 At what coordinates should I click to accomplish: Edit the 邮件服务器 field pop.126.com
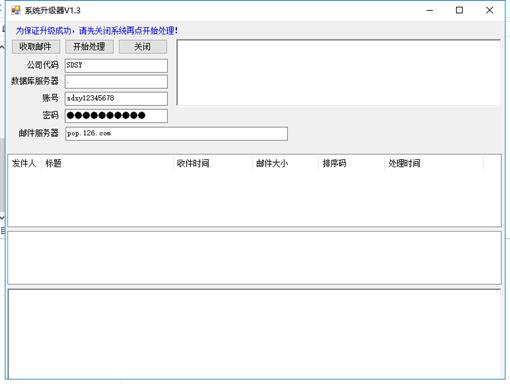(176, 134)
